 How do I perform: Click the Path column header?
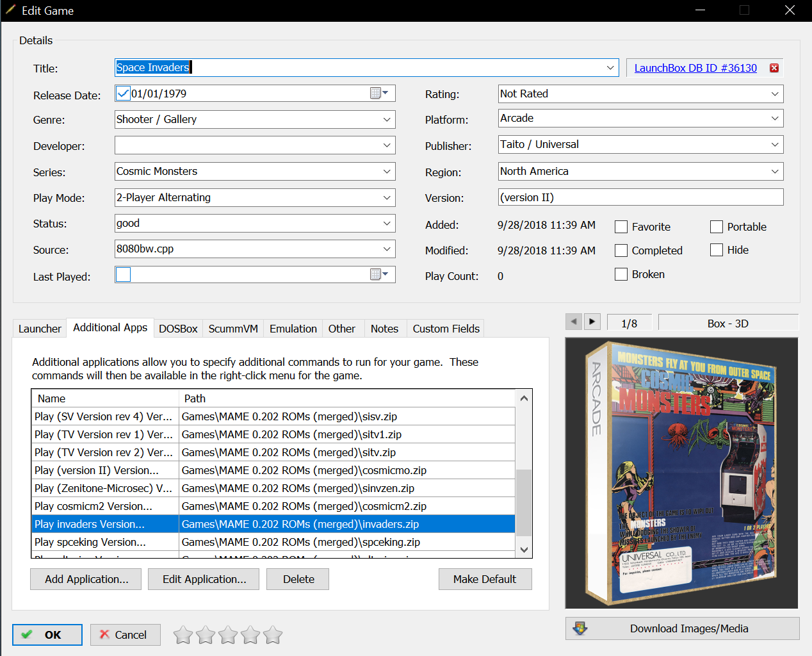click(347, 398)
